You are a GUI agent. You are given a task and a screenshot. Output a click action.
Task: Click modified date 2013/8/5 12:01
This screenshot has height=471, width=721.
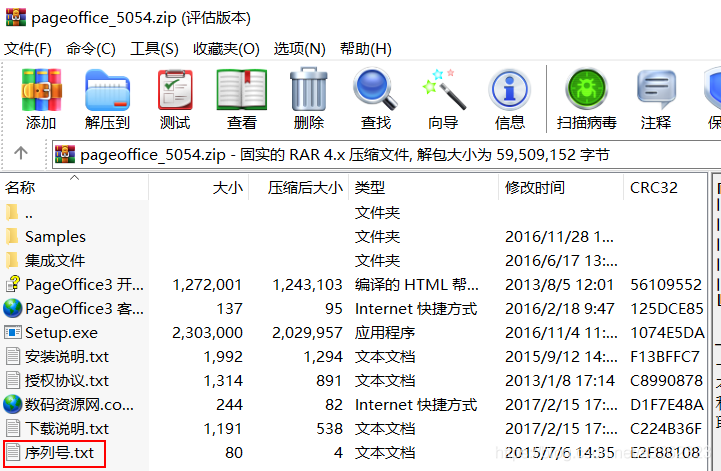tap(559, 284)
